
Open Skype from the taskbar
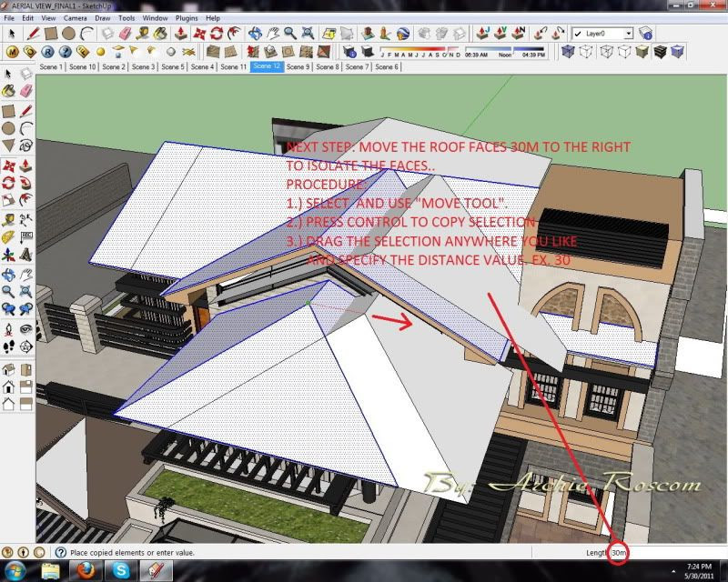121,570
